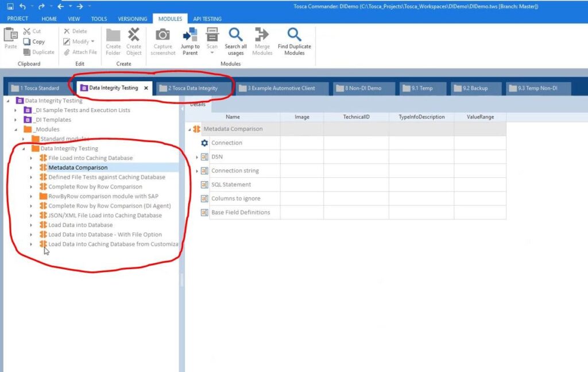
Task: Select Complete Row by Row Comparison (DI Agent)
Action: click(x=110, y=206)
